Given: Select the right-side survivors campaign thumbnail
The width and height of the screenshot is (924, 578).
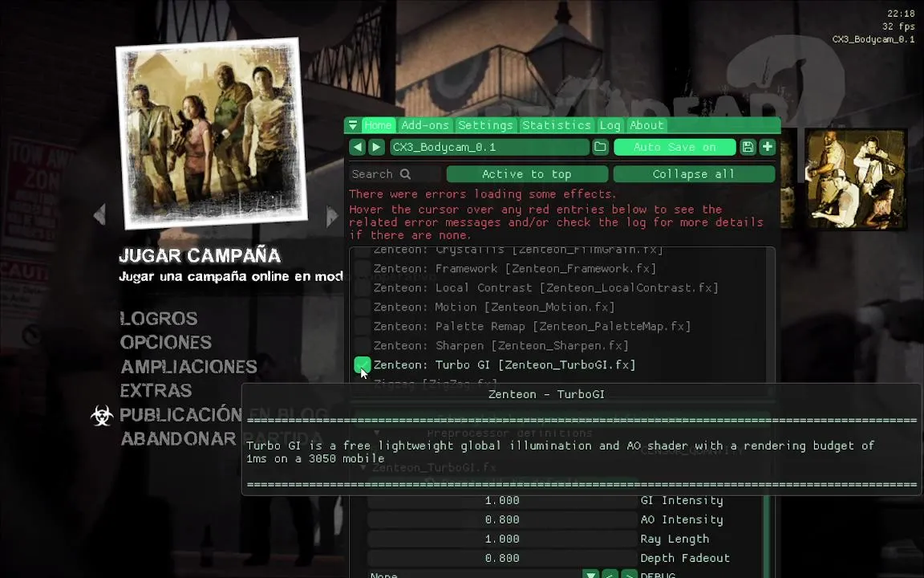Looking at the screenshot, I should pos(856,179).
